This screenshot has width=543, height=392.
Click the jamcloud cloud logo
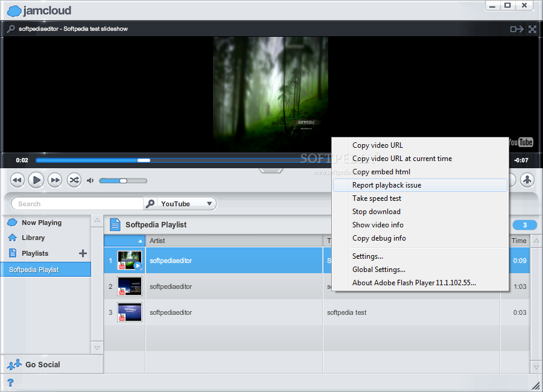click(14, 11)
